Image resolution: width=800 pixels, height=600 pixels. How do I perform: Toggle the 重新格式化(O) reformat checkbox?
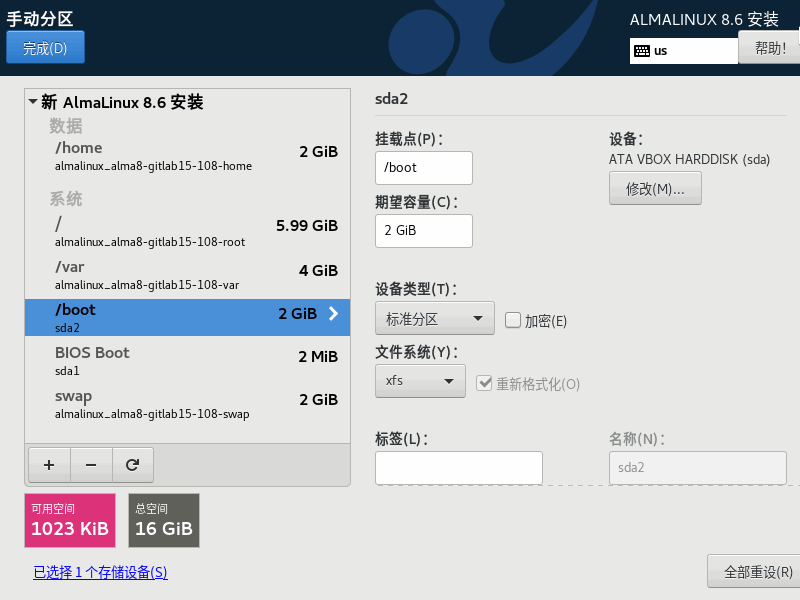coord(484,383)
